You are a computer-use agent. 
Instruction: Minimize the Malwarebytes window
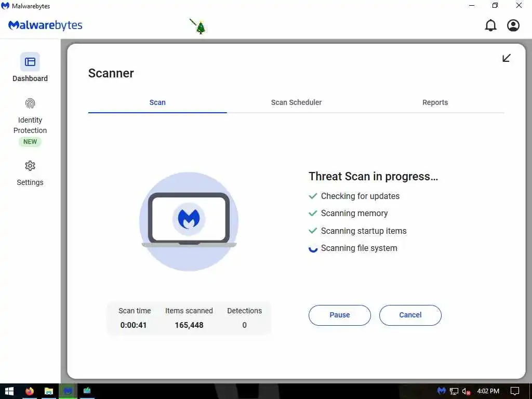(x=472, y=5)
